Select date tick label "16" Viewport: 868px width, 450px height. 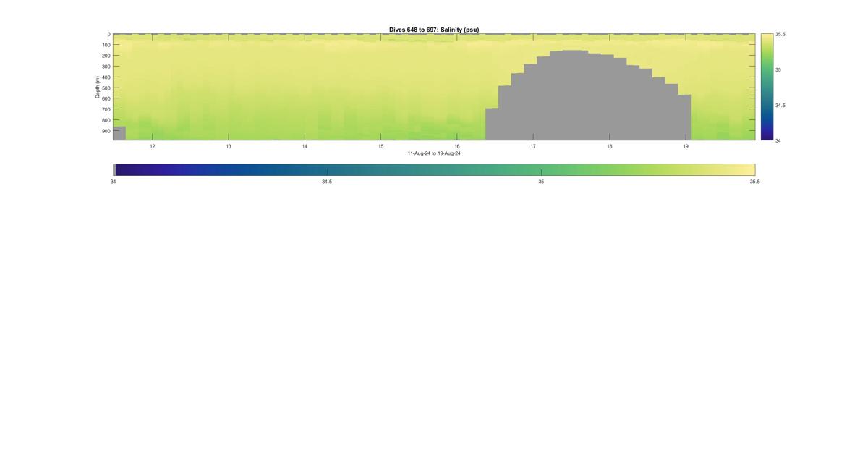click(457, 146)
